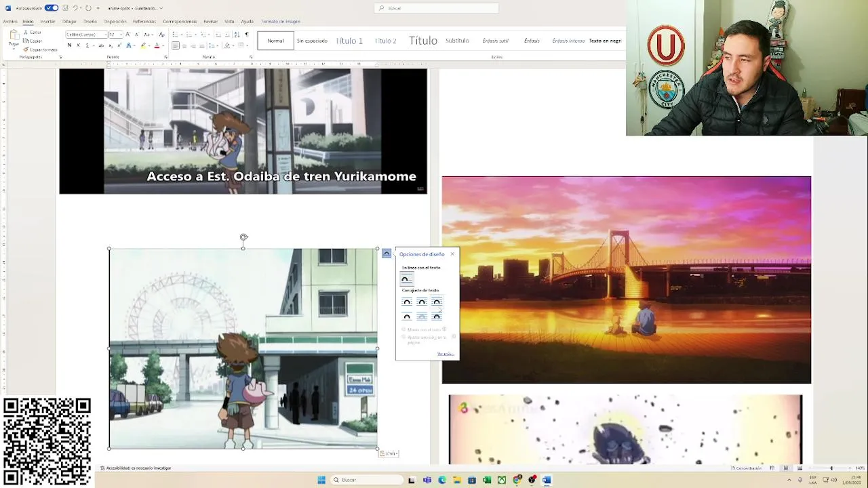Viewport: 868px width, 488px height.
Task: Click the zoom slider in the status bar
Action: pyautogui.click(x=831, y=468)
